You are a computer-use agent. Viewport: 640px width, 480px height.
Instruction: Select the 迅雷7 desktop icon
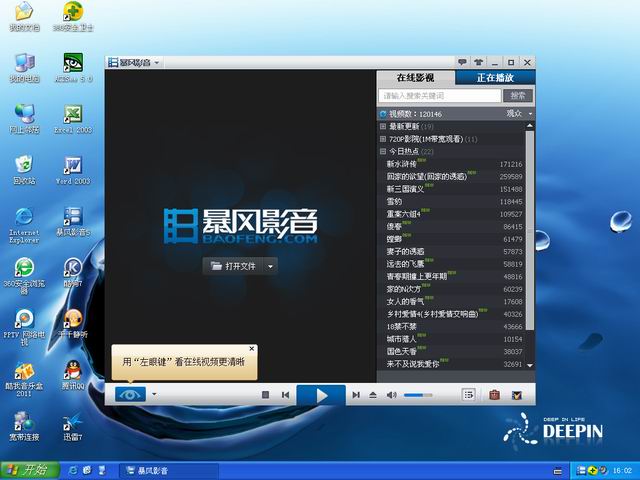pos(73,426)
